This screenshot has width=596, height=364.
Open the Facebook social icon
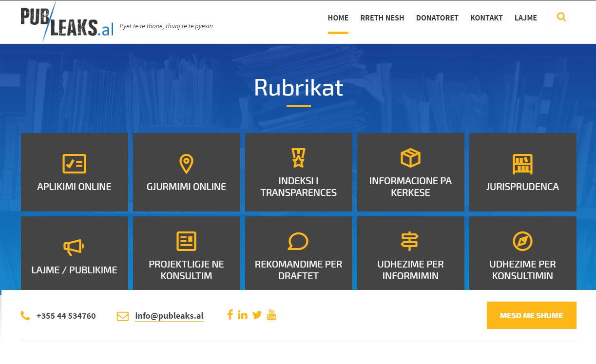[x=230, y=315]
